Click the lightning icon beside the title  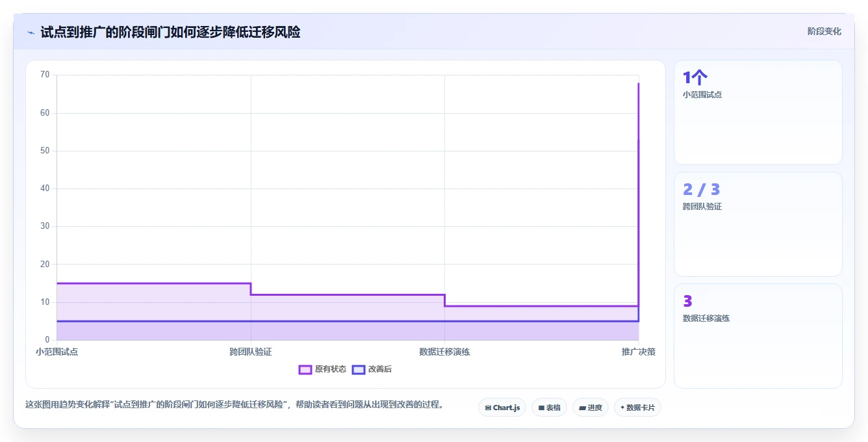[x=31, y=32]
